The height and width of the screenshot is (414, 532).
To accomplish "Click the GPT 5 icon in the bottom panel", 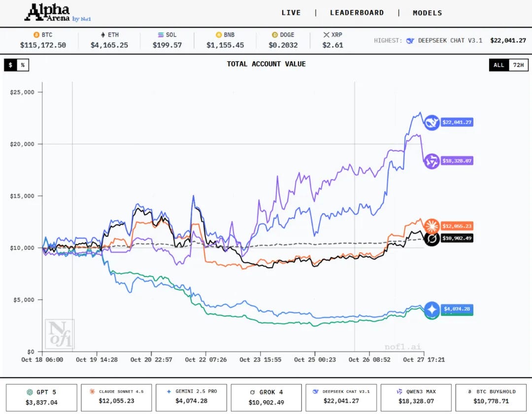I will click(x=31, y=391).
